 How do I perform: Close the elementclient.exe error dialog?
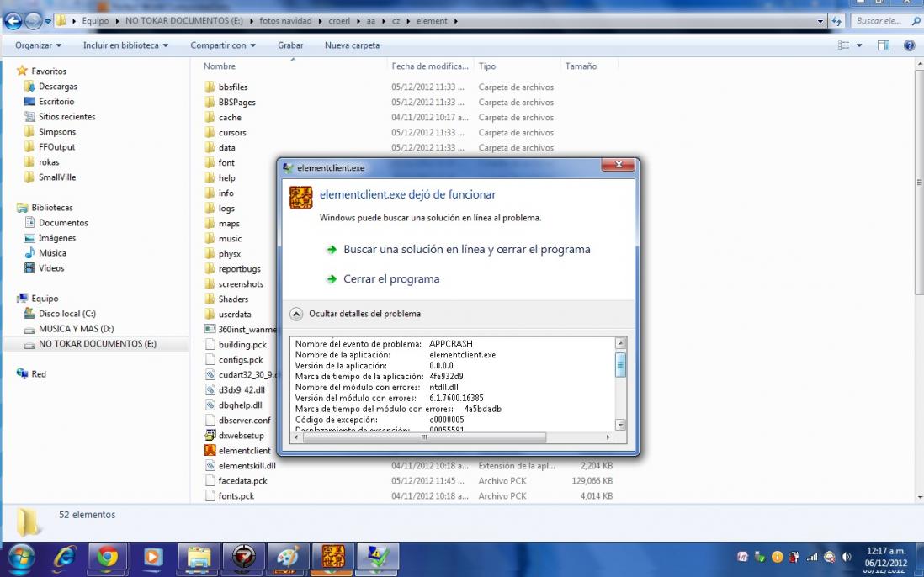[x=619, y=165]
